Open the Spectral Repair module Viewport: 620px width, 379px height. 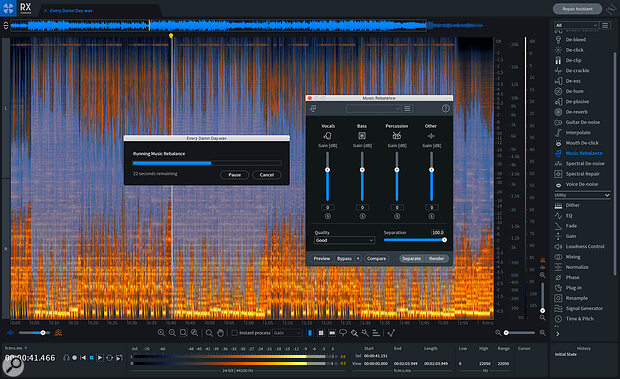coord(577,173)
